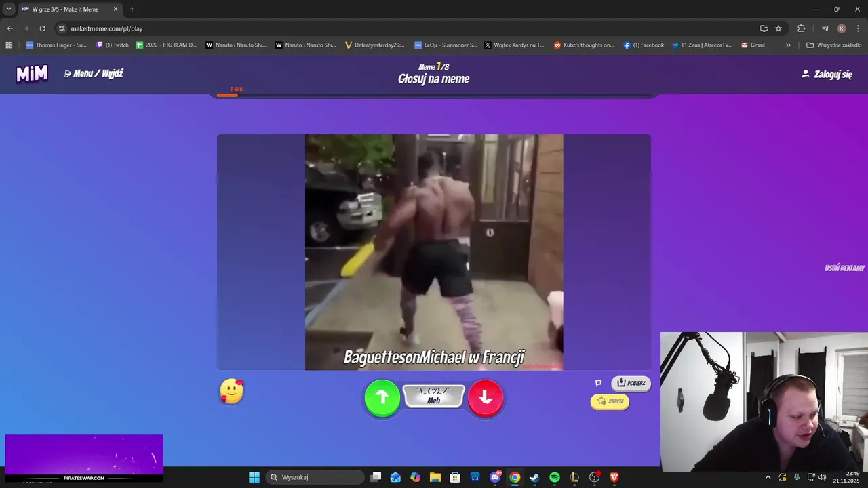Click Usuń reklamy link
Screen dimensions: 868x488
[844, 268]
